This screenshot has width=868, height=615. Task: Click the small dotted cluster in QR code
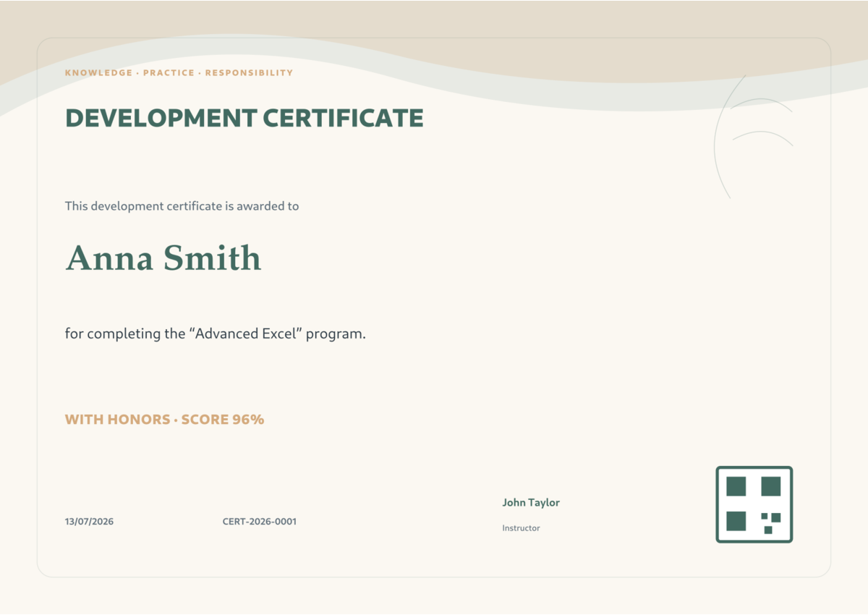[x=771, y=523]
